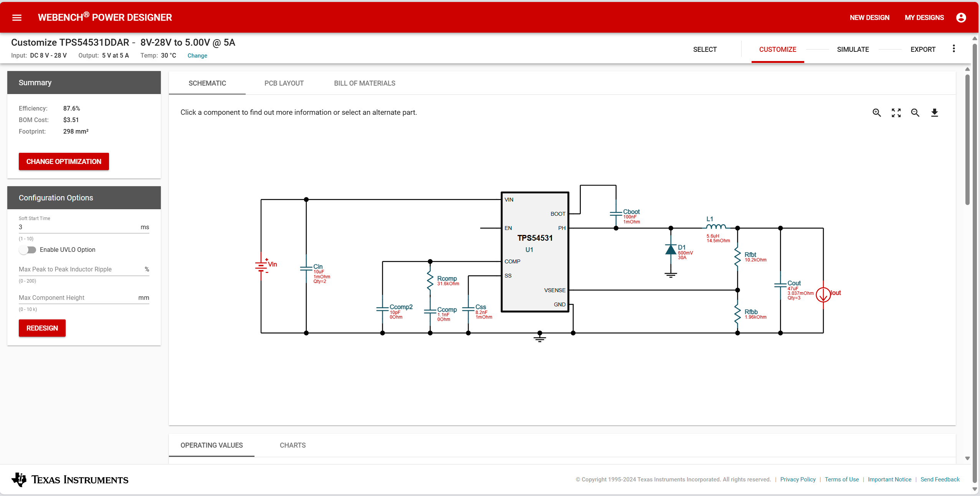Screen dimensions: 980x496
Task: Select the SCHEMATIC tab
Action: [x=207, y=83]
